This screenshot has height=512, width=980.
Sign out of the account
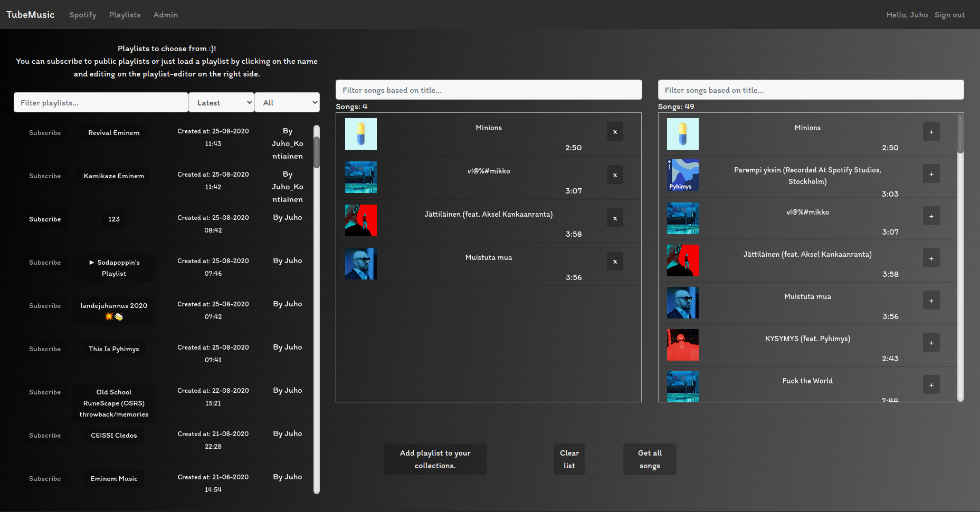949,15
